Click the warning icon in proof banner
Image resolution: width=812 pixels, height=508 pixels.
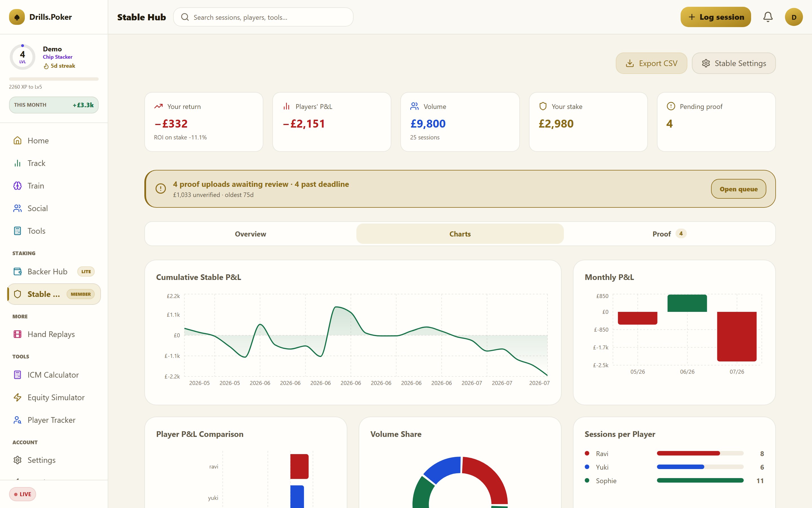(161, 189)
